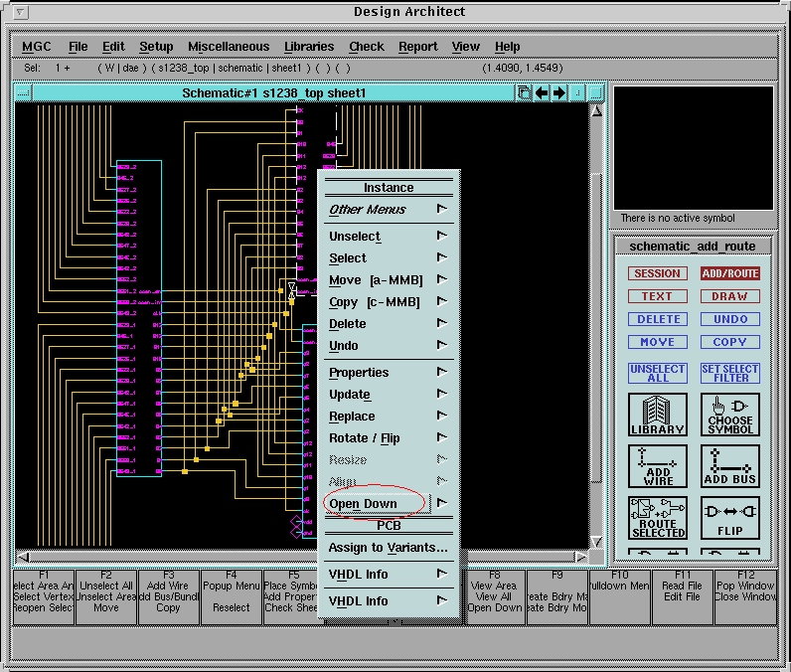791x672 pixels.
Task: Choose Open Down from context menu
Action: coord(364,504)
